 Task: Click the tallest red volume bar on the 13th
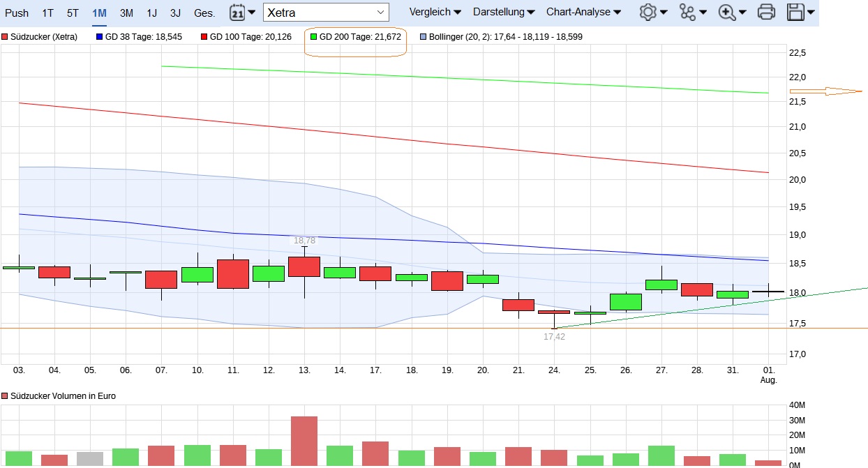(x=304, y=441)
